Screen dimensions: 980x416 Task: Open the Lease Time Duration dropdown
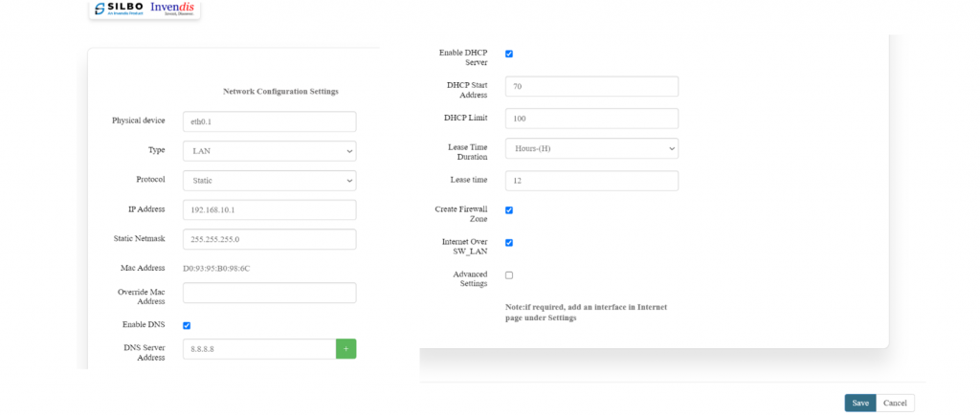tap(590, 148)
